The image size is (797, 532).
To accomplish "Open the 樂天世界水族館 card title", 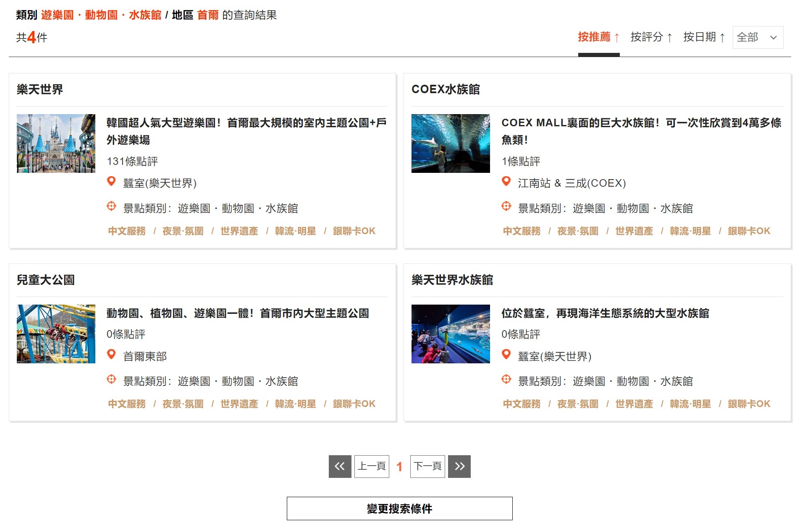I will 452,280.
